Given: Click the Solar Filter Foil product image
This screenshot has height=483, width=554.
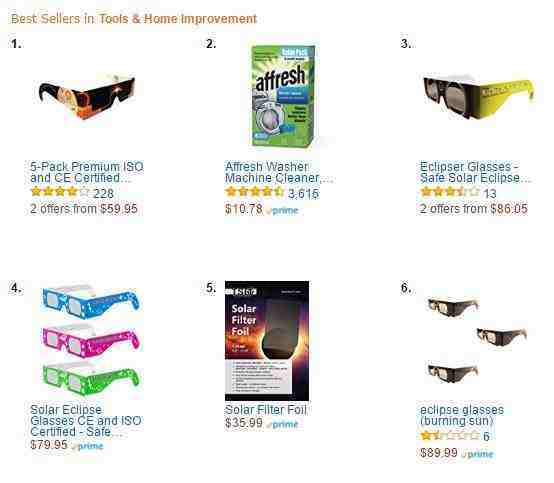Looking at the screenshot, I should (x=267, y=341).
